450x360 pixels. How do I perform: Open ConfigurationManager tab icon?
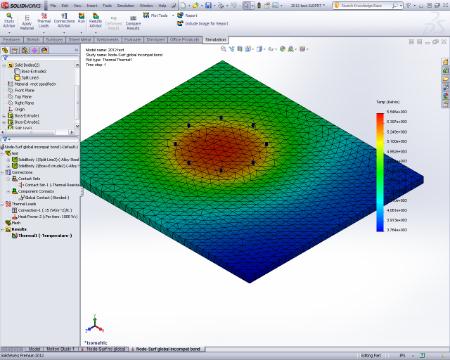(25, 50)
